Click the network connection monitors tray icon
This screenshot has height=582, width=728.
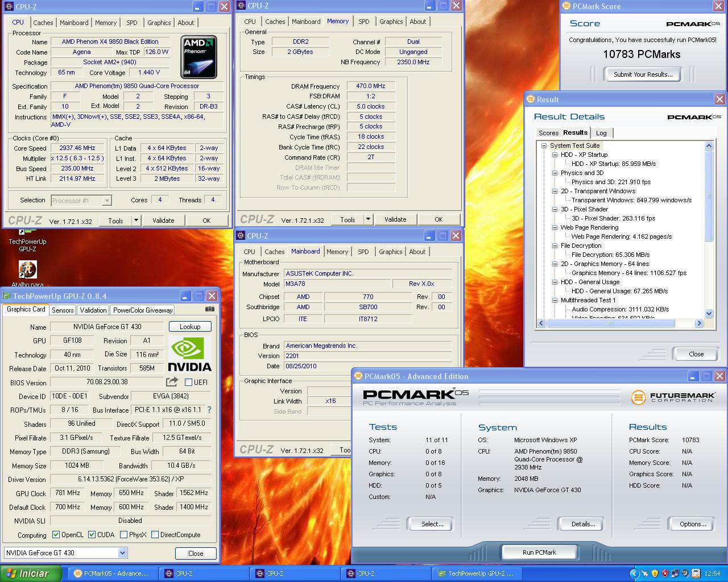[675, 573]
